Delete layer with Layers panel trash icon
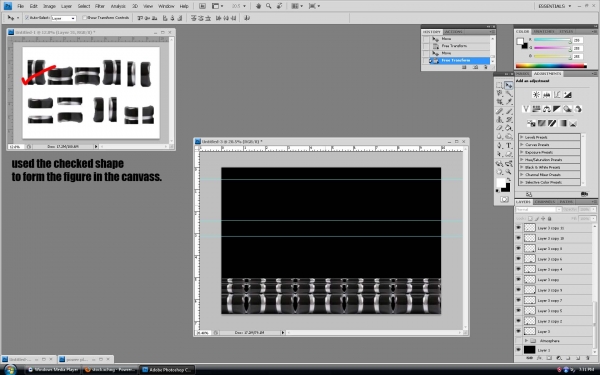 588,358
